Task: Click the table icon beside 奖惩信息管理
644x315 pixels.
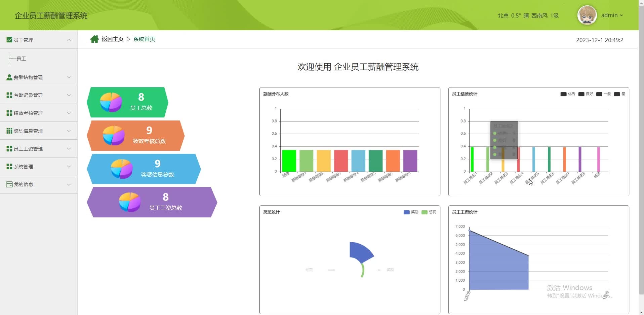Action: [9, 131]
